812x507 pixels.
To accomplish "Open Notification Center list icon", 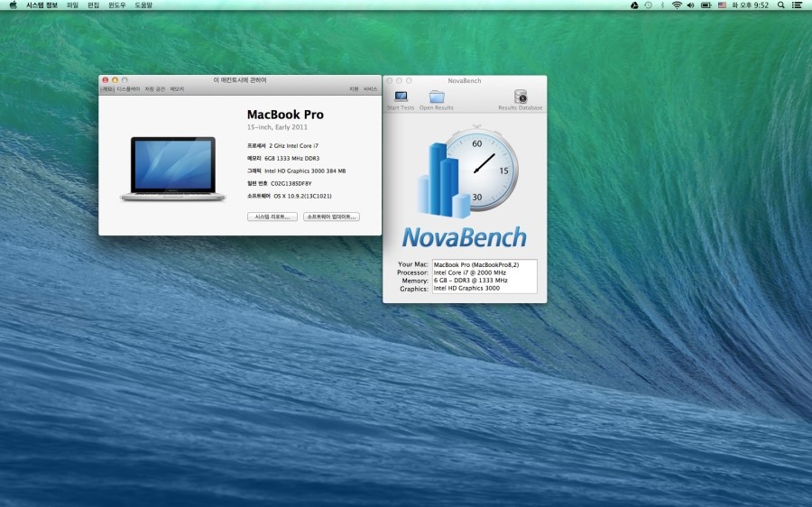I will pos(799,5).
